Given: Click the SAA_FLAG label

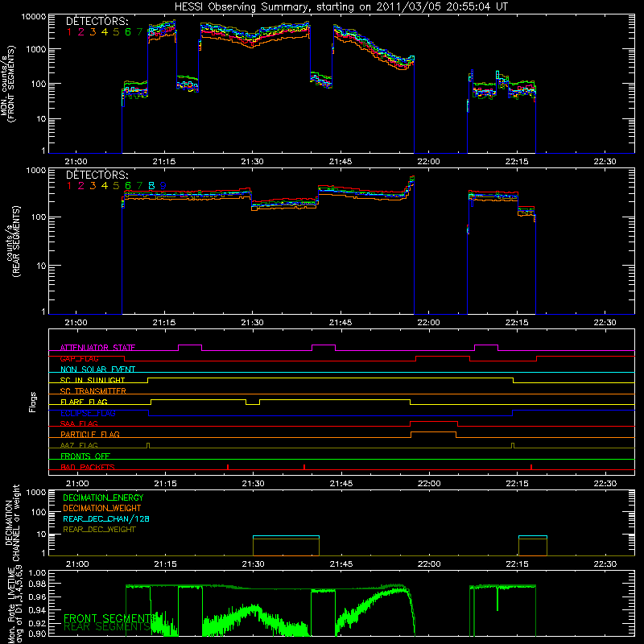Looking at the screenshot, I should click(x=79, y=423).
